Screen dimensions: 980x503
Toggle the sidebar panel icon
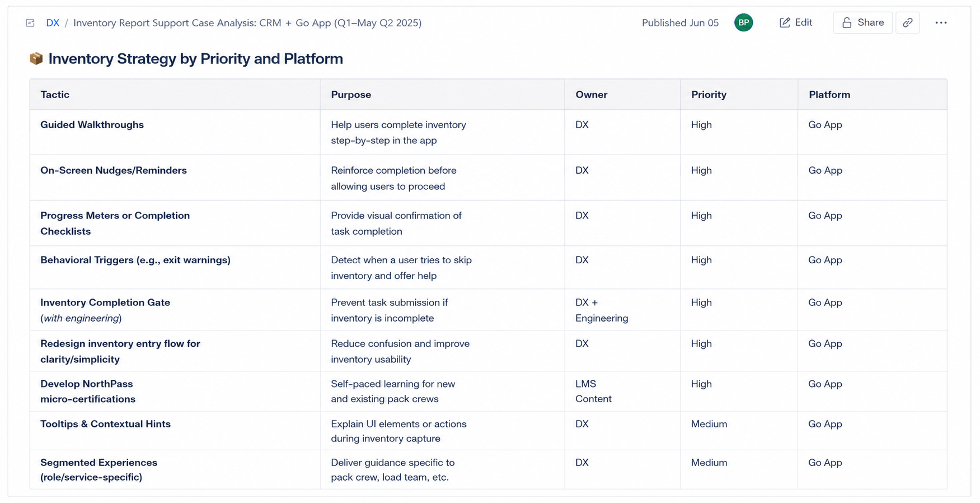click(30, 23)
